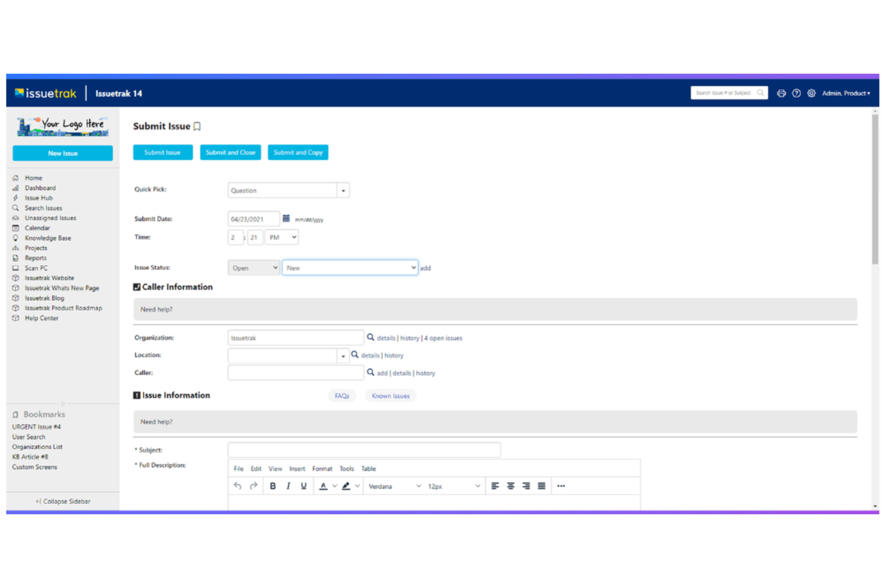Screen dimensions: 882x588
Task: Apply underline formatting to the description
Action: [303, 486]
